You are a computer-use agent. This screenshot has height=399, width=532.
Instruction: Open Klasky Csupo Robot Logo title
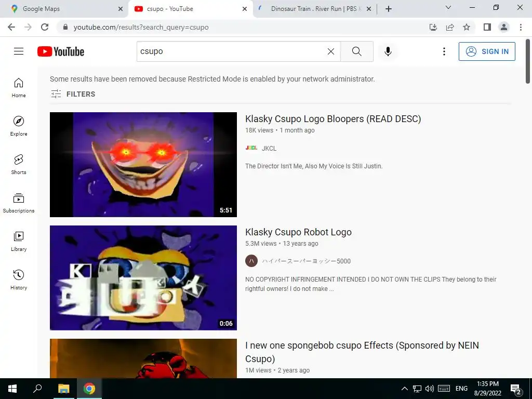[298, 232]
